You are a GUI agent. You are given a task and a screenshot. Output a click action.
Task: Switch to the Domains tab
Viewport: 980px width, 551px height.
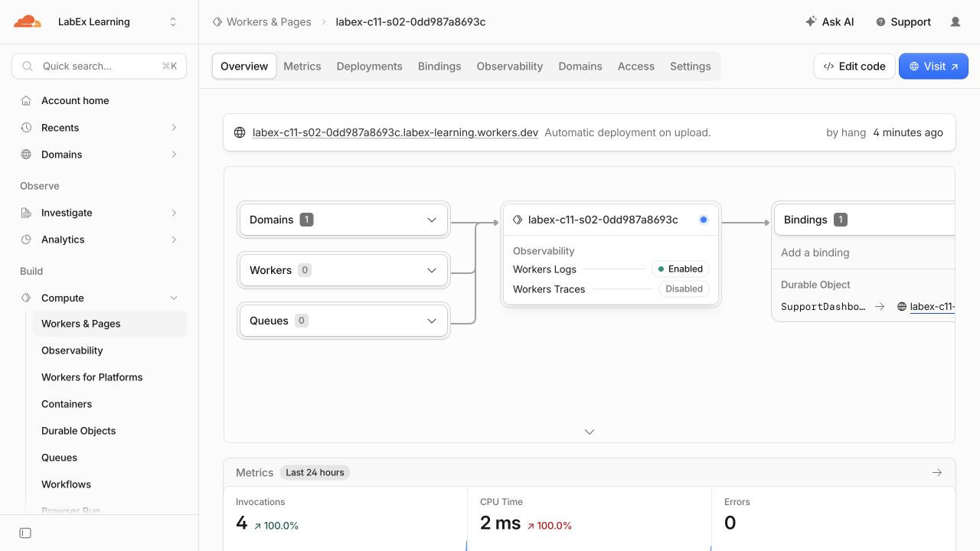pos(580,66)
